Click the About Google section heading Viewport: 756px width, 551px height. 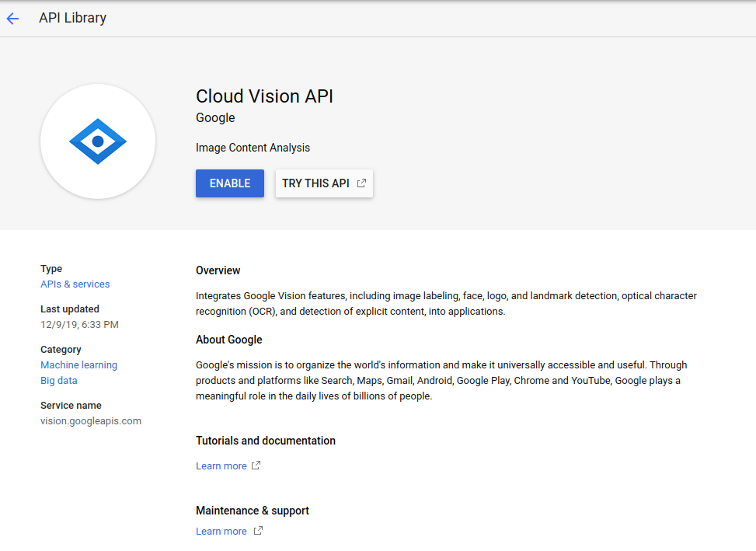[229, 340]
